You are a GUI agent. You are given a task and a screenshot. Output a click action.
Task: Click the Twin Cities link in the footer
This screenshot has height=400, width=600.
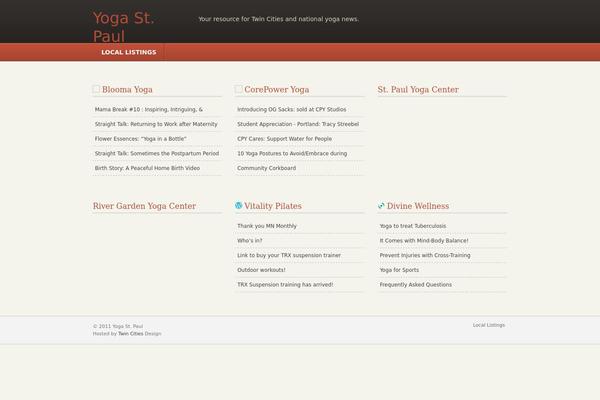tap(130, 333)
